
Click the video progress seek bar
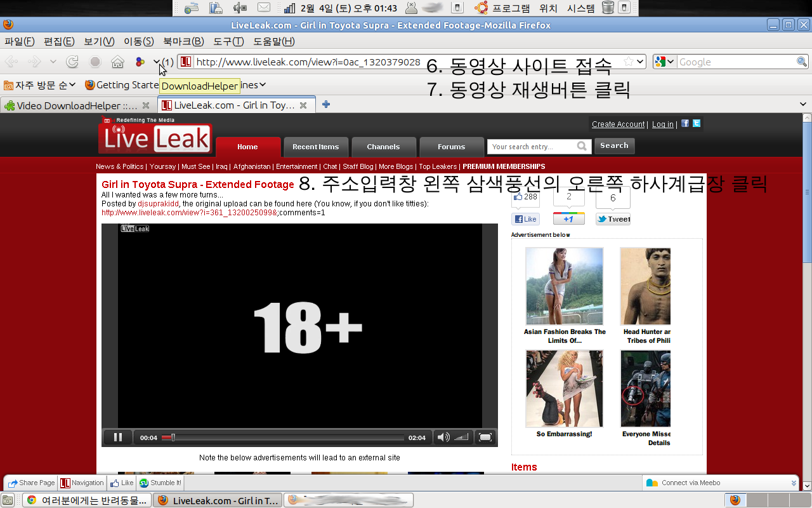point(282,438)
